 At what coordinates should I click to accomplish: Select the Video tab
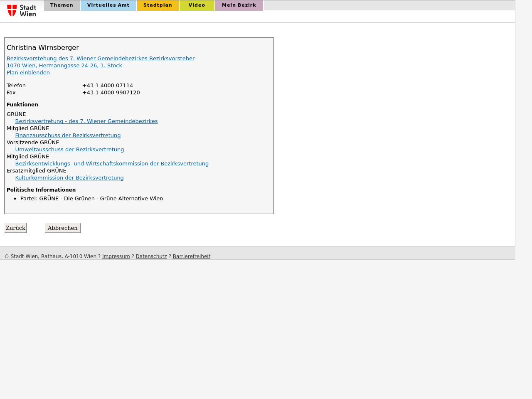click(x=197, y=5)
